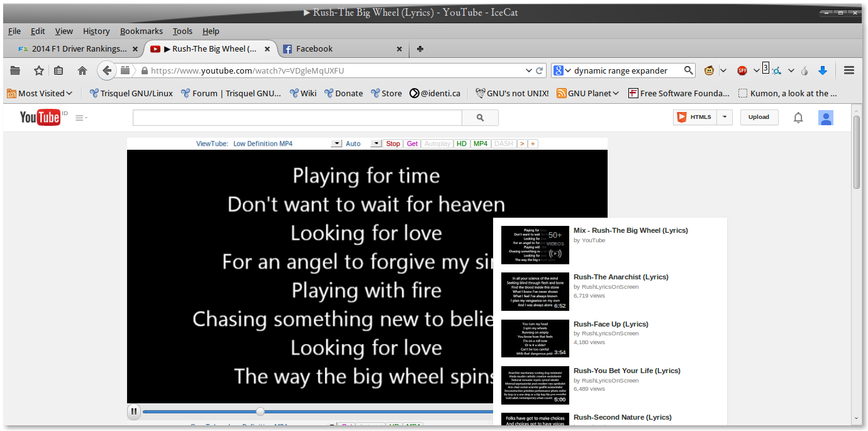The width and height of the screenshot is (868, 431).
Task: Open Rush-The Anarchist (Lyrics) video link
Action: click(x=620, y=277)
